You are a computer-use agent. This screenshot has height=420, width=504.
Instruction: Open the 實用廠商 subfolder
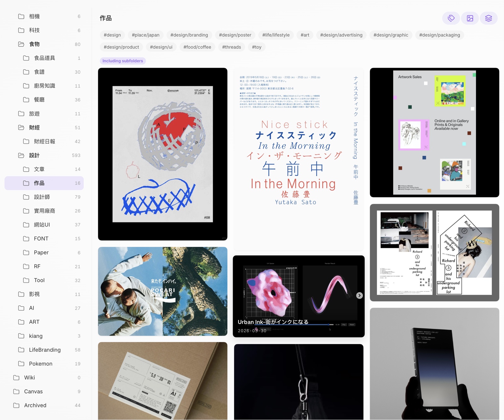pyautogui.click(x=44, y=211)
